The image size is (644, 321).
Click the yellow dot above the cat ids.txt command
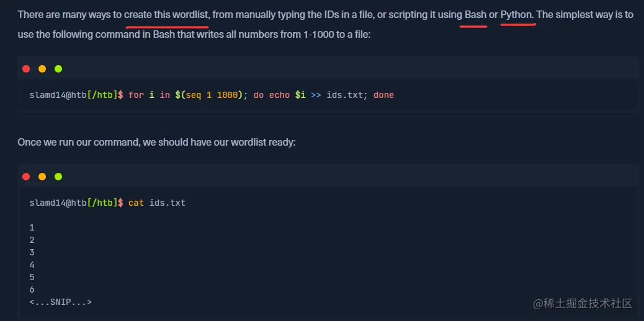42,177
